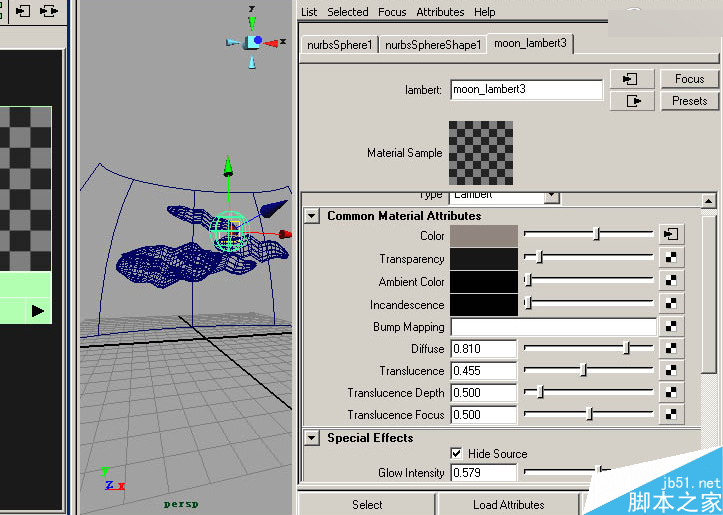This screenshot has width=723, height=515.
Task: Click the Translucence Focus value field
Action: point(484,415)
